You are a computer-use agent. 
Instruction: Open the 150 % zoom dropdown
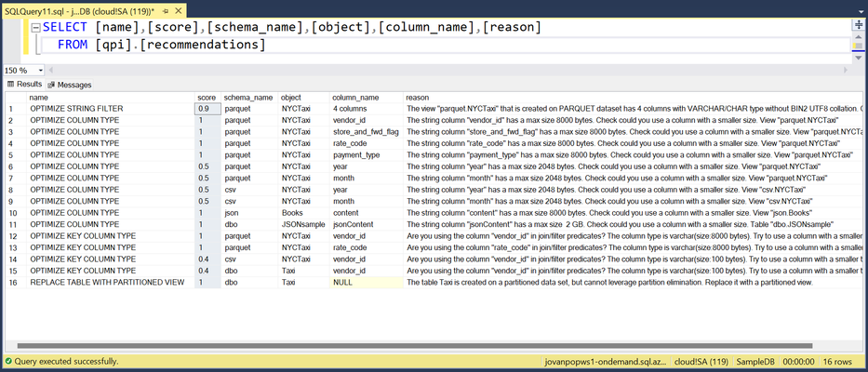(x=25, y=71)
